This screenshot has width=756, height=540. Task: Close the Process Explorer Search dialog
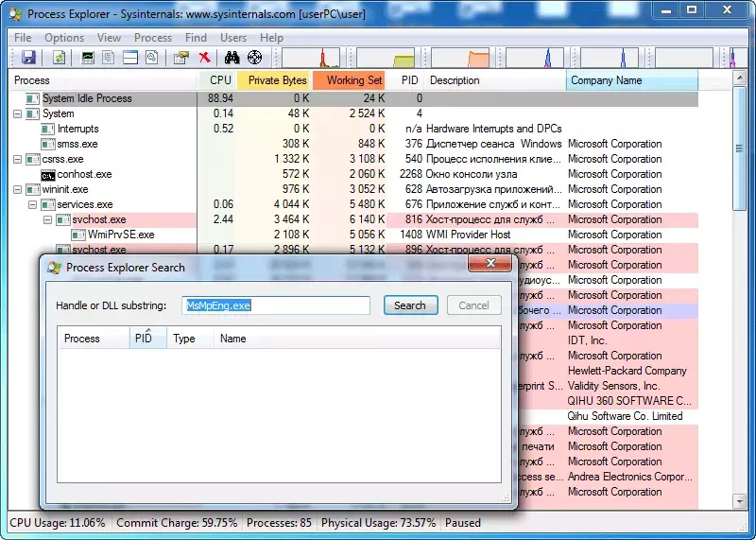coord(490,264)
